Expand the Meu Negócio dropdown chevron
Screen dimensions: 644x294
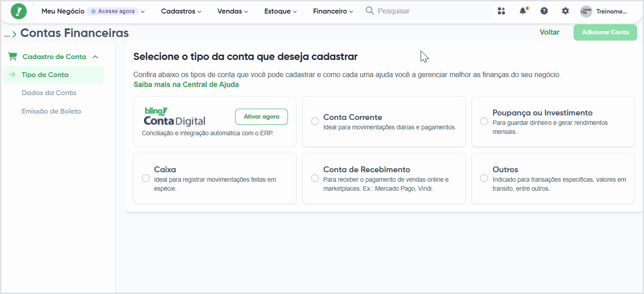coord(143,12)
